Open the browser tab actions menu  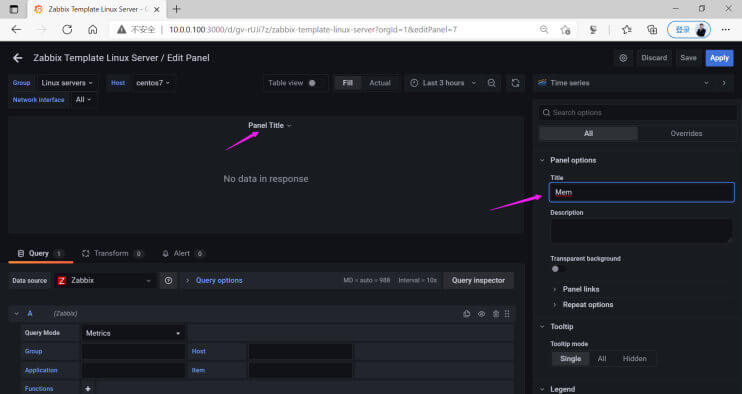14,9
